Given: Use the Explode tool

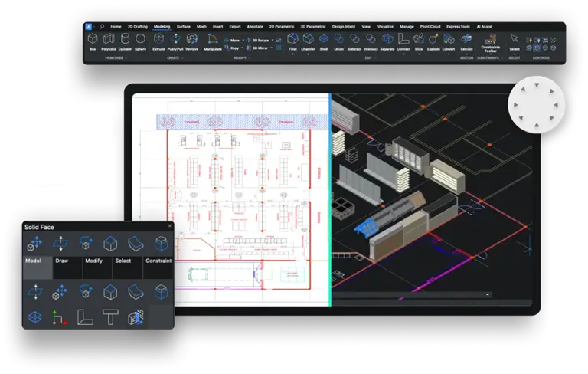Looking at the screenshot, I should point(433,41).
